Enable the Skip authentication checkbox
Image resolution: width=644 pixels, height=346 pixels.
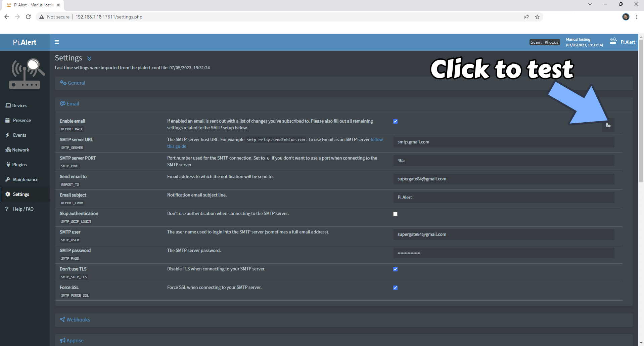(395, 214)
